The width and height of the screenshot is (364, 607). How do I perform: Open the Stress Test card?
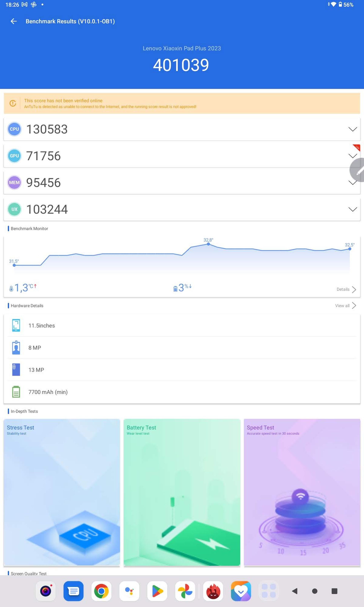click(x=62, y=492)
